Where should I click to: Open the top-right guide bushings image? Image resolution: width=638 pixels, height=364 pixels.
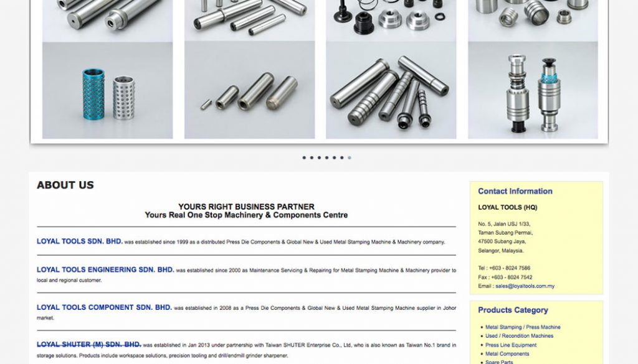tap(533, 21)
